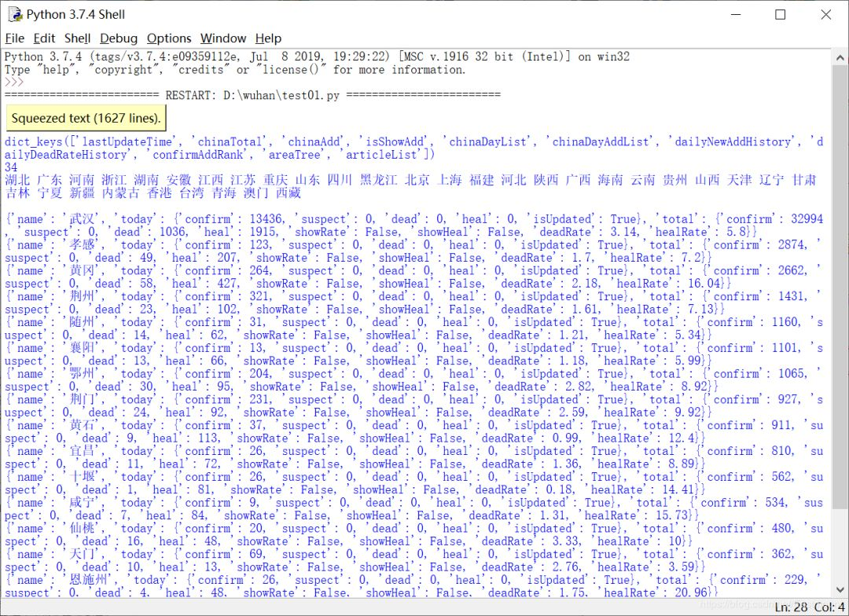Screen dimensions: 849x616
Task: Click the deadRate value 3.14
Action: pos(623,233)
